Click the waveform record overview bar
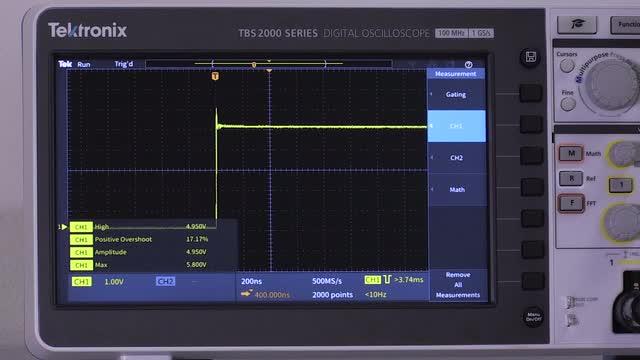This screenshot has width=640, height=360. 269,64
